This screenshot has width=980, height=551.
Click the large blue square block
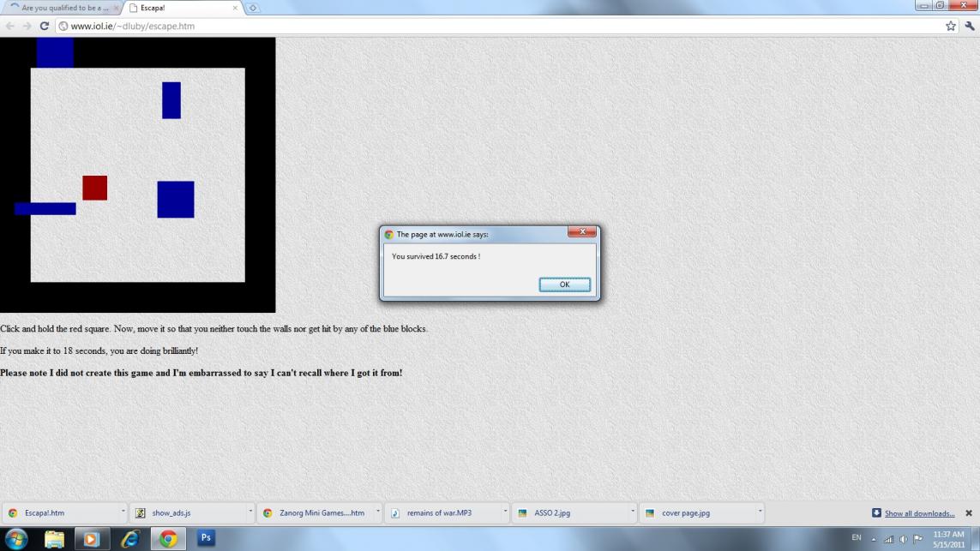coord(176,200)
